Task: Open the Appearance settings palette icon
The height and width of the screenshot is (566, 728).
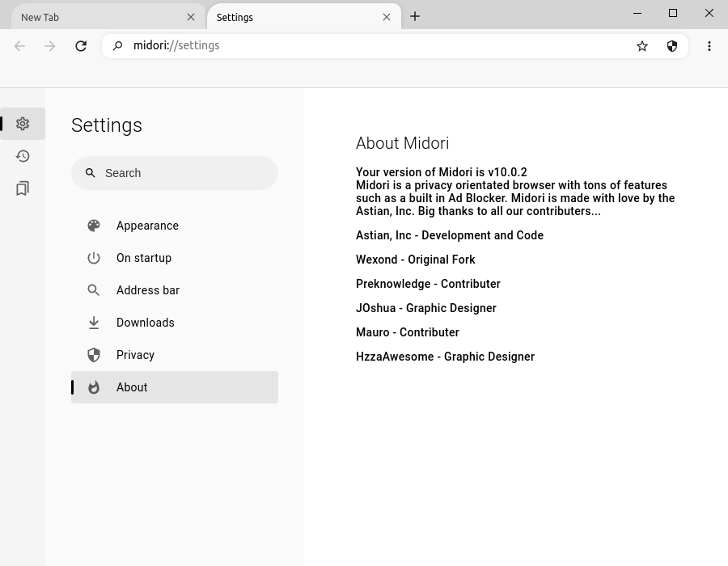Action: pyautogui.click(x=94, y=226)
